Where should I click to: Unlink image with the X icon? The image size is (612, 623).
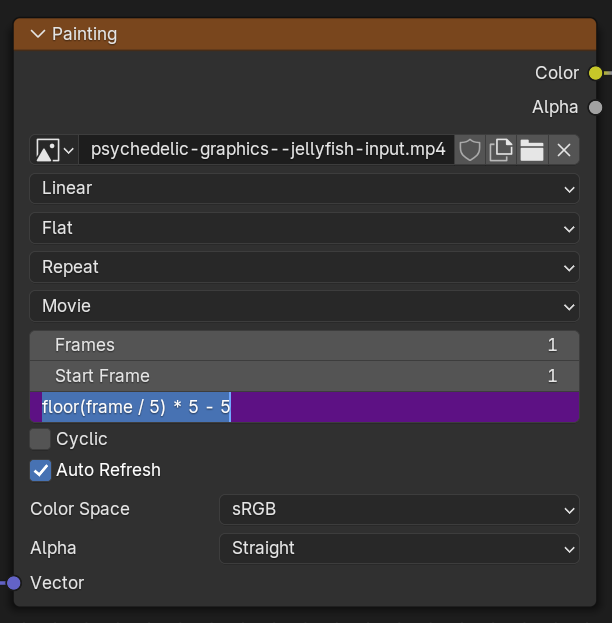coord(564,150)
